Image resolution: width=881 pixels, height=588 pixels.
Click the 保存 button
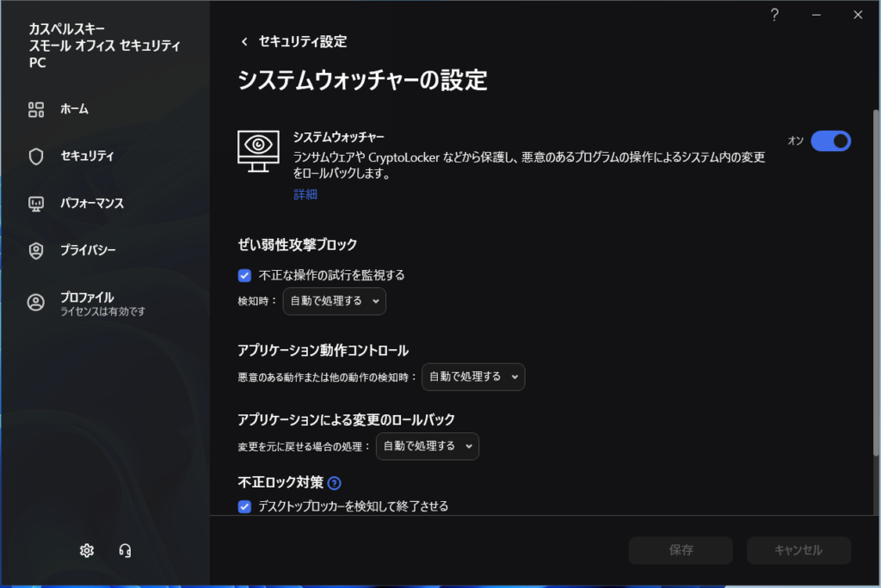[x=681, y=550]
